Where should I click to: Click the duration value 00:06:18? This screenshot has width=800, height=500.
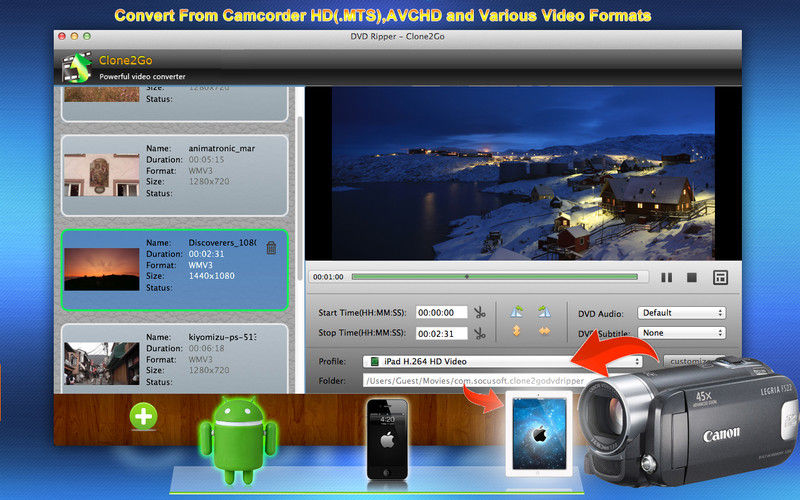click(206, 348)
